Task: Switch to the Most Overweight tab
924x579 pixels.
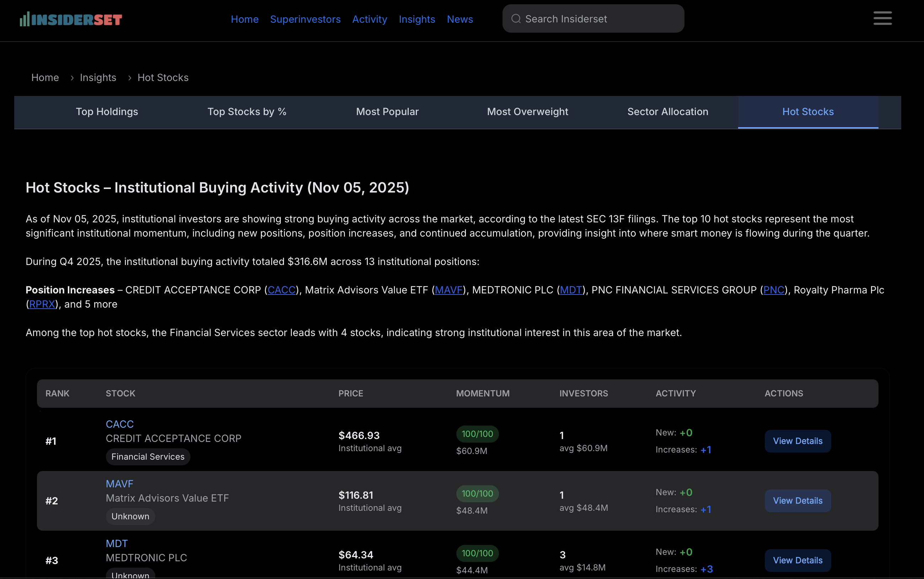Action: [x=527, y=112]
